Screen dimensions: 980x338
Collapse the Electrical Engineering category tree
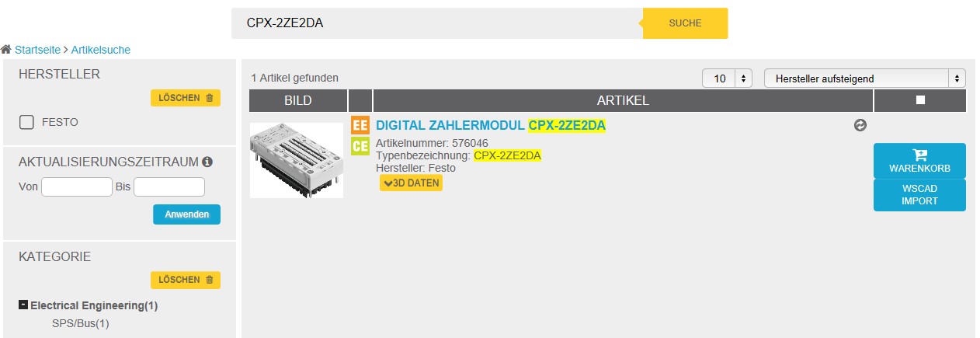click(x=23, y=305)
